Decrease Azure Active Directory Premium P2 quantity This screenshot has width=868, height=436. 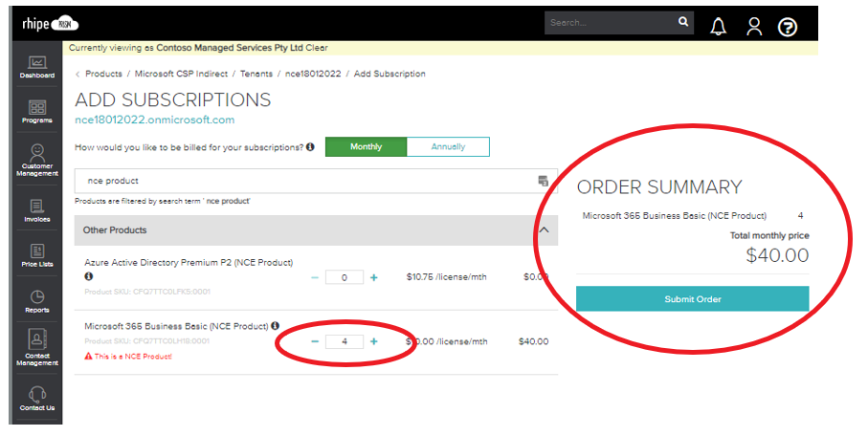315,277
